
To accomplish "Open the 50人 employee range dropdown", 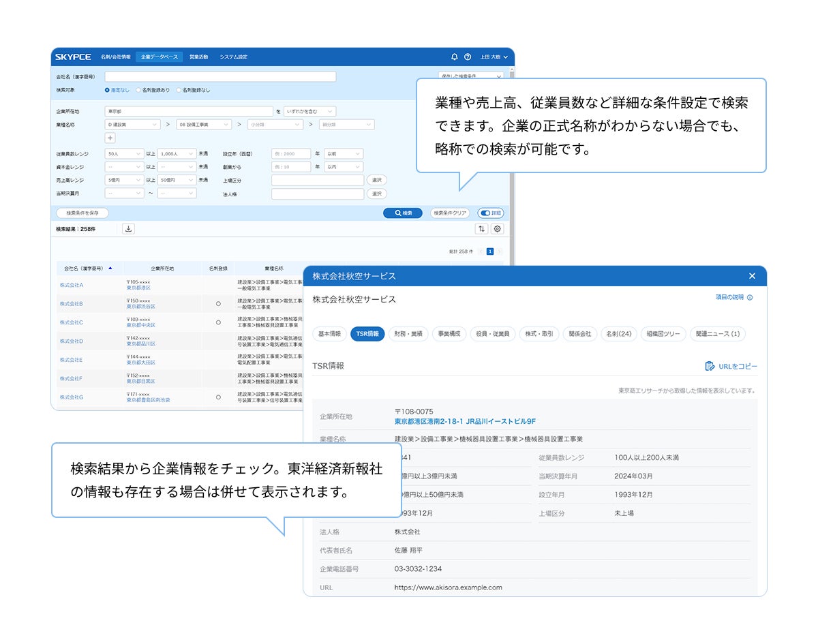I will coord(124,155).
